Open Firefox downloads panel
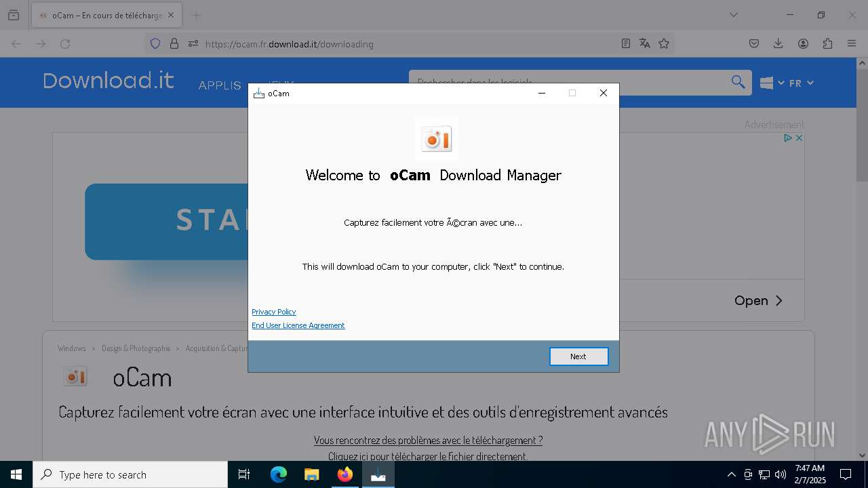The image size is (868, 488). point(778,43)
